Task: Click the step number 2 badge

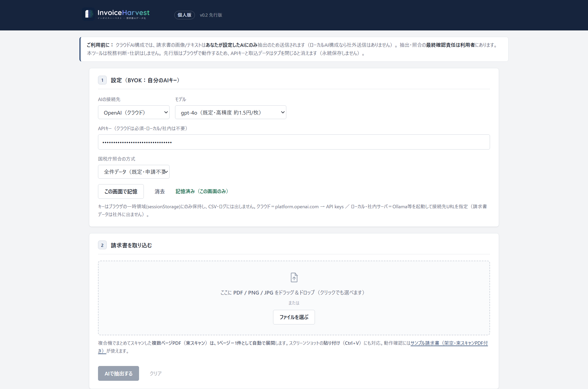Action: coord(102,245)
